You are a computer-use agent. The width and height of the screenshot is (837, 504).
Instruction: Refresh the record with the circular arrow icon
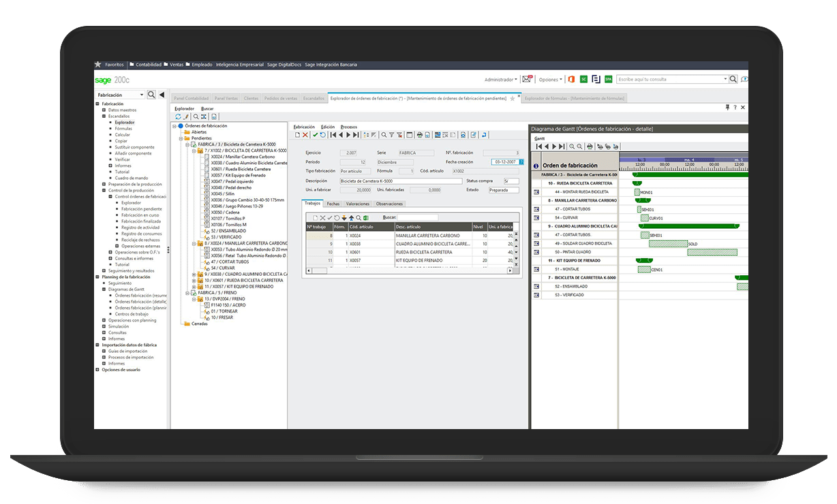coord(322,134)
